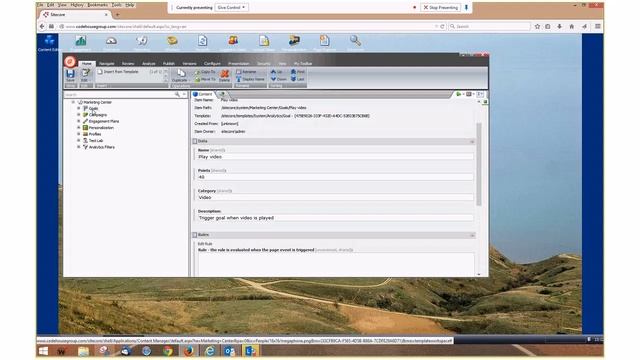Click the Windows Start button
Image resolution: width=640 pixels, height=360 pixels.
[43, 351]
